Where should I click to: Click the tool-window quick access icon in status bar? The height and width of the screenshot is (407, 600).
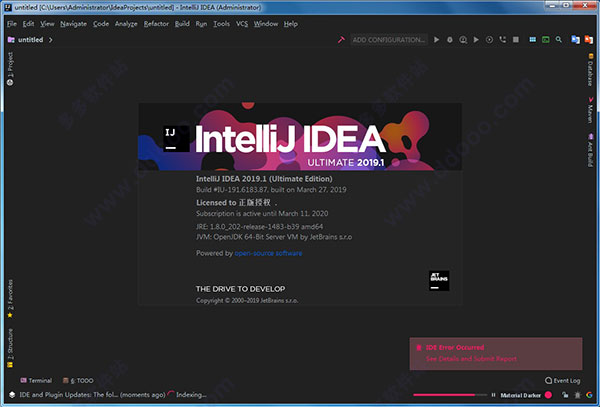[x=12, y=395]
